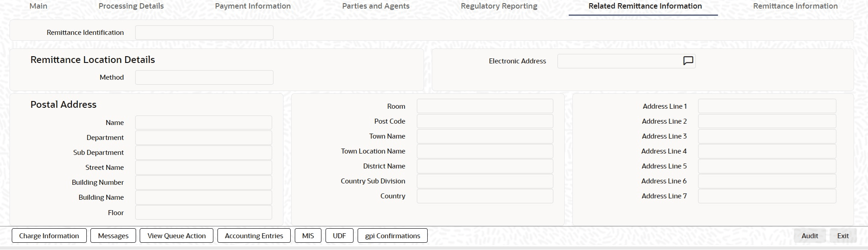
Task: Click the Electronic Address comment icon
Action: [688, 61]
